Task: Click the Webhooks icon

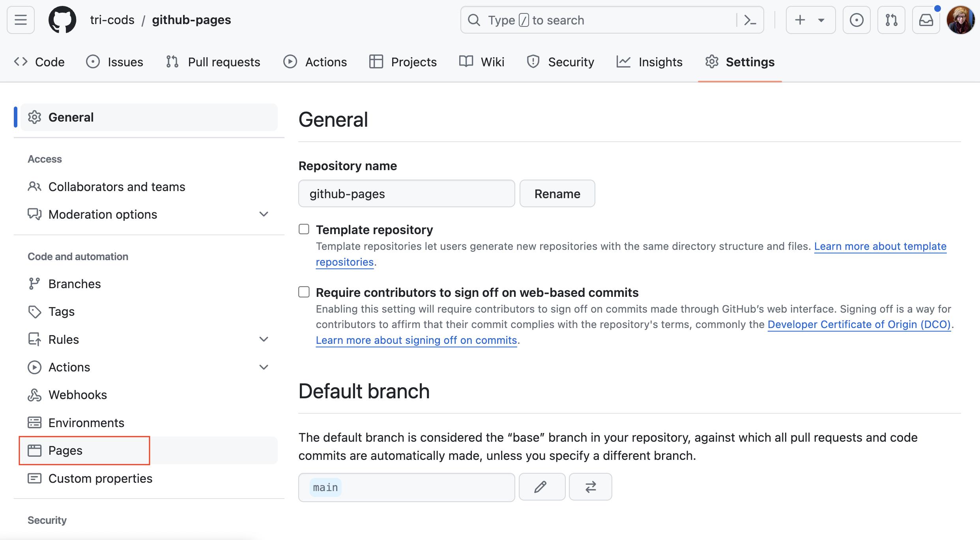Action: 34,395
